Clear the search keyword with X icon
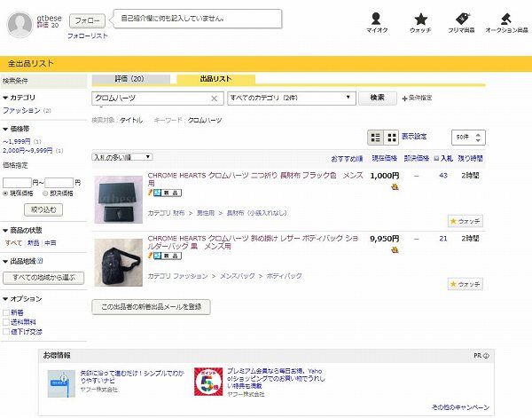Screen dimensions: 532x418 pos(214,99)
